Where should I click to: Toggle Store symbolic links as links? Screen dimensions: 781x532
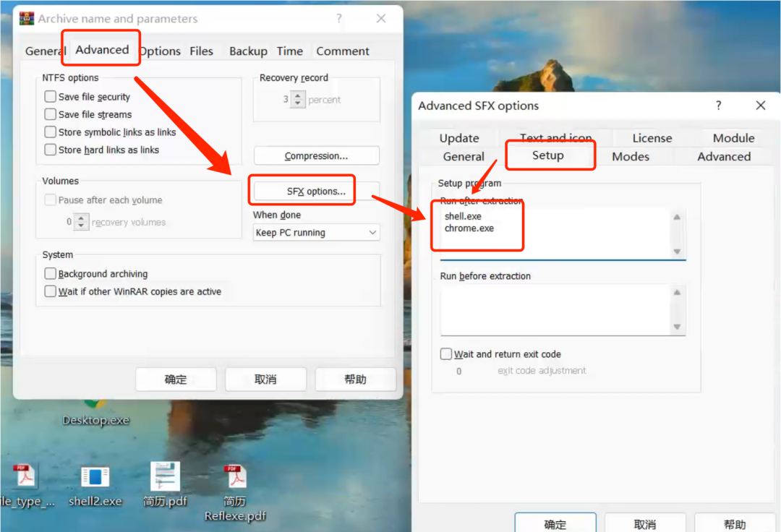(51, 132)
